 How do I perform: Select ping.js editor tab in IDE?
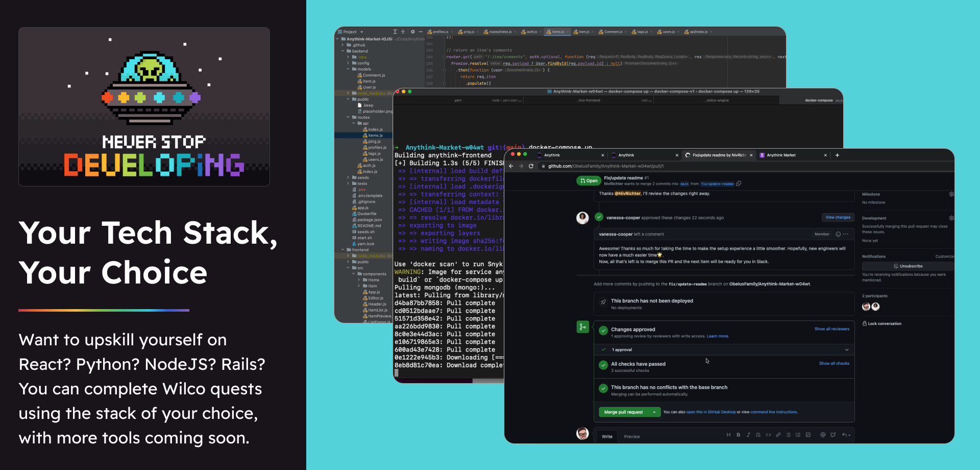click(468, 32)
